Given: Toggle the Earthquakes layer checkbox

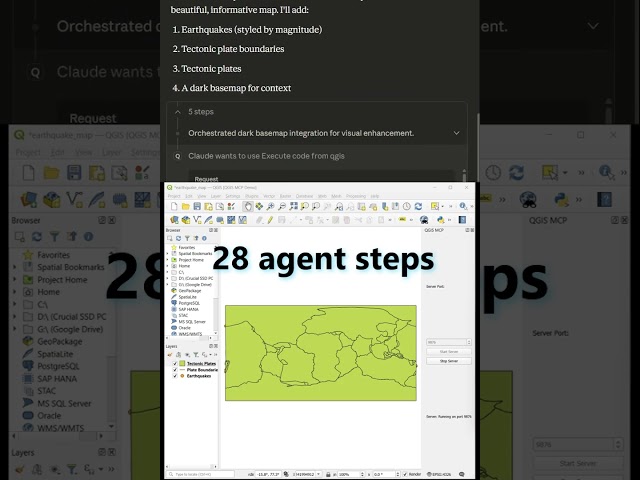Looking at the screenshot, I should click(x=175, y=376).
